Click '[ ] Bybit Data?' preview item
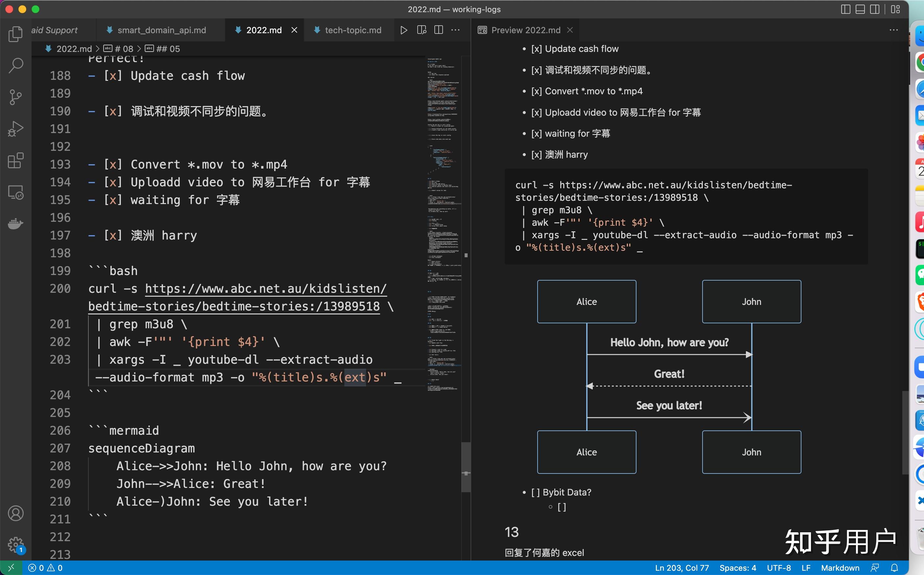 (x=561, y=492)
